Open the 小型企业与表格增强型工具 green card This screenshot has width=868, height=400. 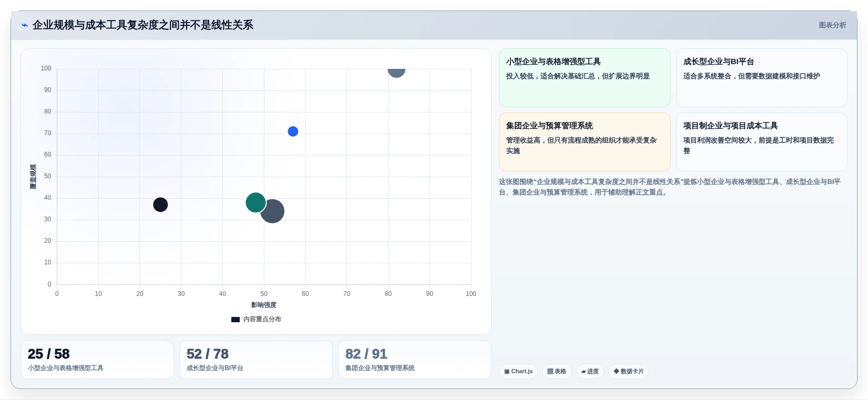[x=585, y=78]
